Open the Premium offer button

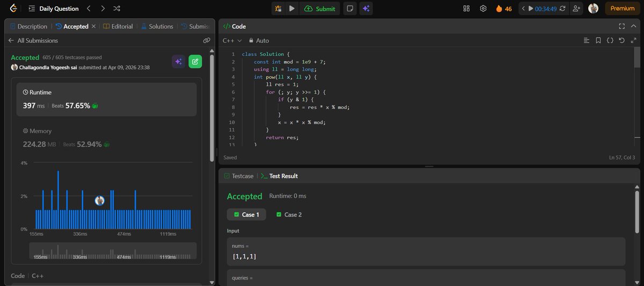pos(622,9)
